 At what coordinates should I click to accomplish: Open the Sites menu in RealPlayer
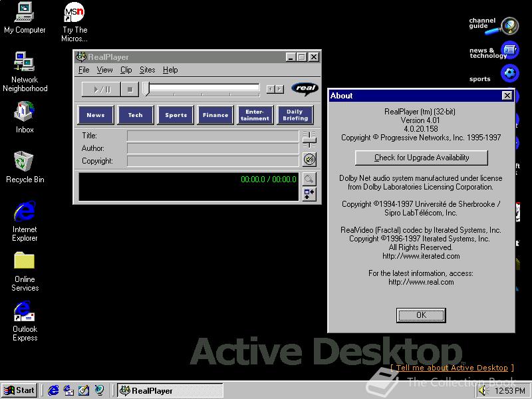tap(147, 70)
